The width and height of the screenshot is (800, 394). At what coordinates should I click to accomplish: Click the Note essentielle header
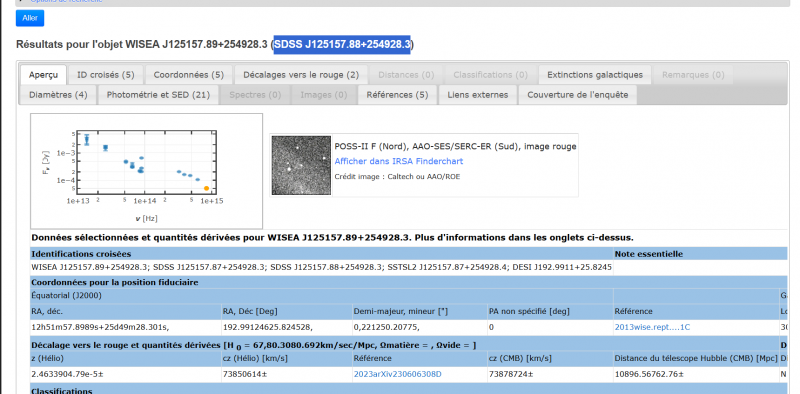point(648,254)
